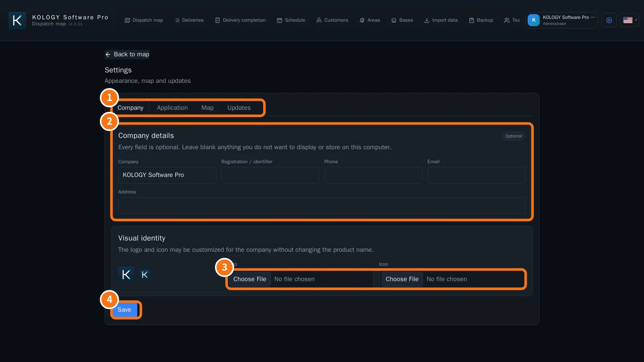
Task: Click the small icon preview thumbnail
Action: click(x=145, y=275)
